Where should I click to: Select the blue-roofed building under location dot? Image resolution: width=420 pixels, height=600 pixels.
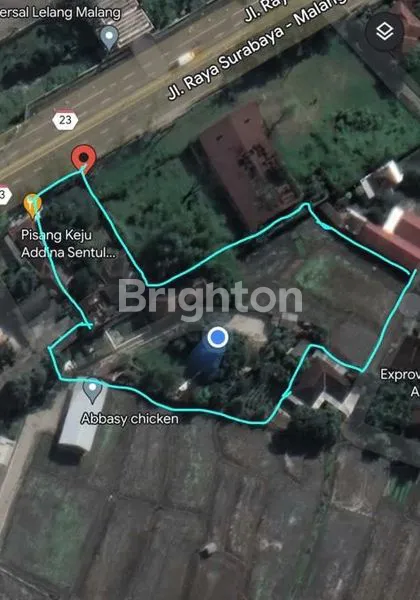(207, 360)
